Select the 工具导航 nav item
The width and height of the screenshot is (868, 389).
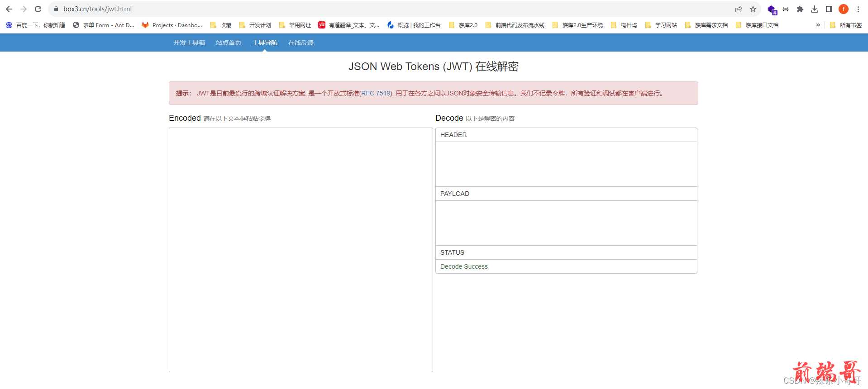coord(265,43)
